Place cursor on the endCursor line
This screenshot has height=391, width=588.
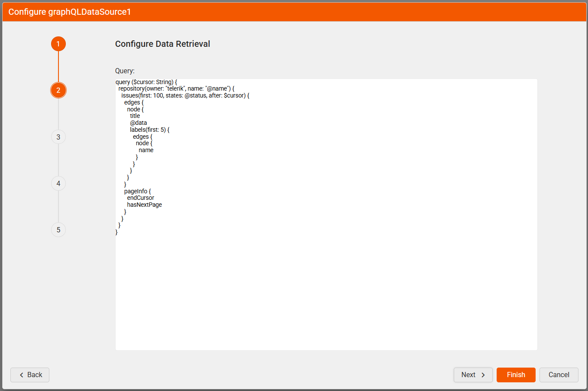tap(140, 198)
